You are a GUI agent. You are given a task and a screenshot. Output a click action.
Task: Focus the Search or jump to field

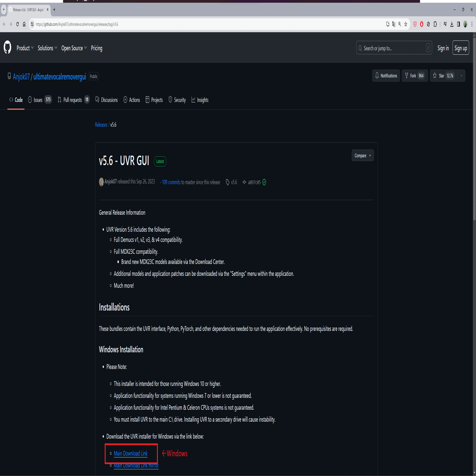pyautogui.click(x=394, y=48)
